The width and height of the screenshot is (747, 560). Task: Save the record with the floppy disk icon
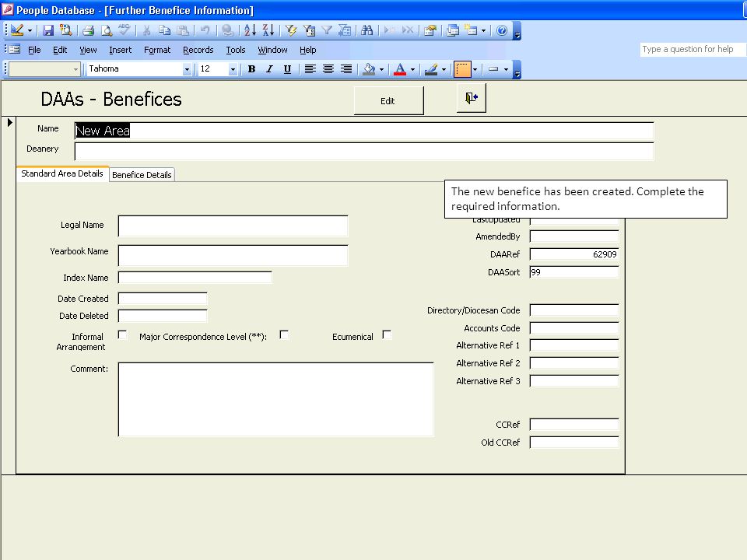pos(48,30)
